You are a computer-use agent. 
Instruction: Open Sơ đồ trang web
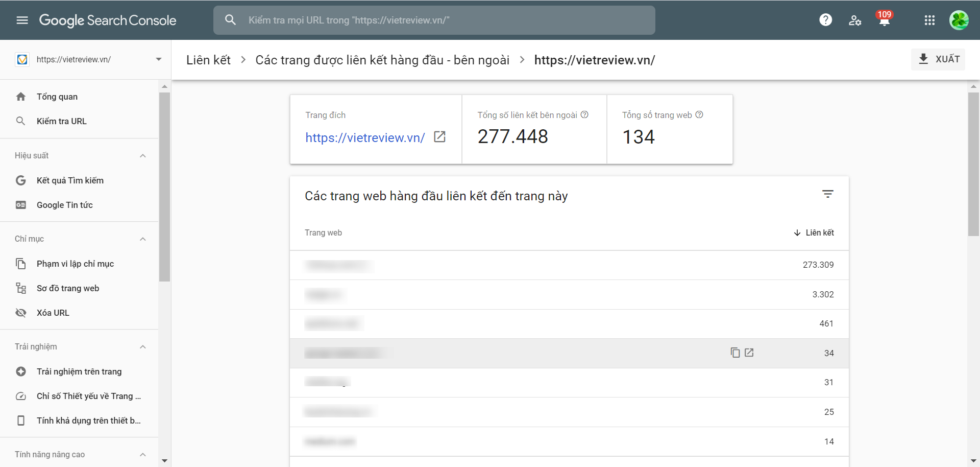click(68, 288)
